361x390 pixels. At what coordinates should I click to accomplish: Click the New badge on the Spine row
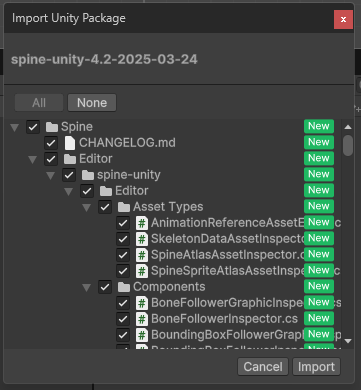(x=319, y=126)
